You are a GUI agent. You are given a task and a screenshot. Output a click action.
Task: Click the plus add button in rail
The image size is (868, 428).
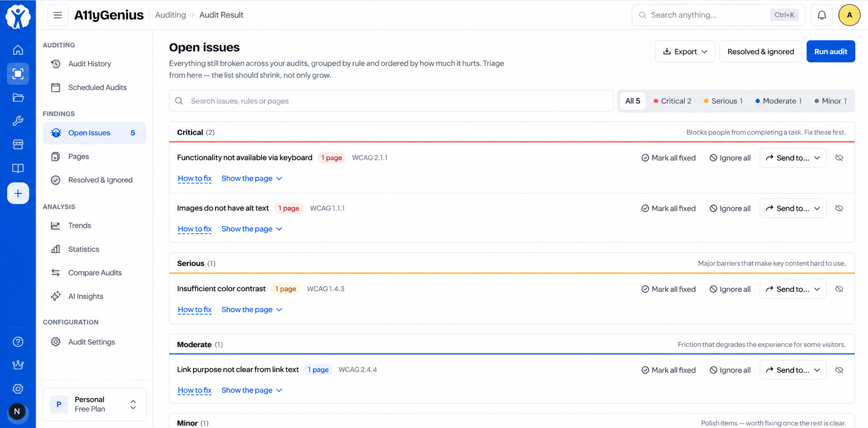click(18, 193)
